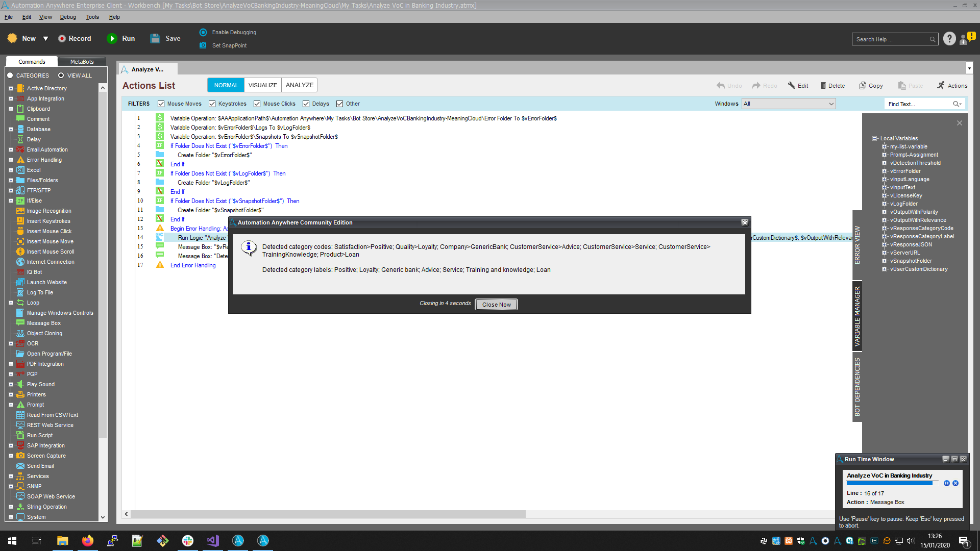Expand the Active Directory command category
Image resolution: width=980 pixels, height=551 pixels.
point(11,89)
